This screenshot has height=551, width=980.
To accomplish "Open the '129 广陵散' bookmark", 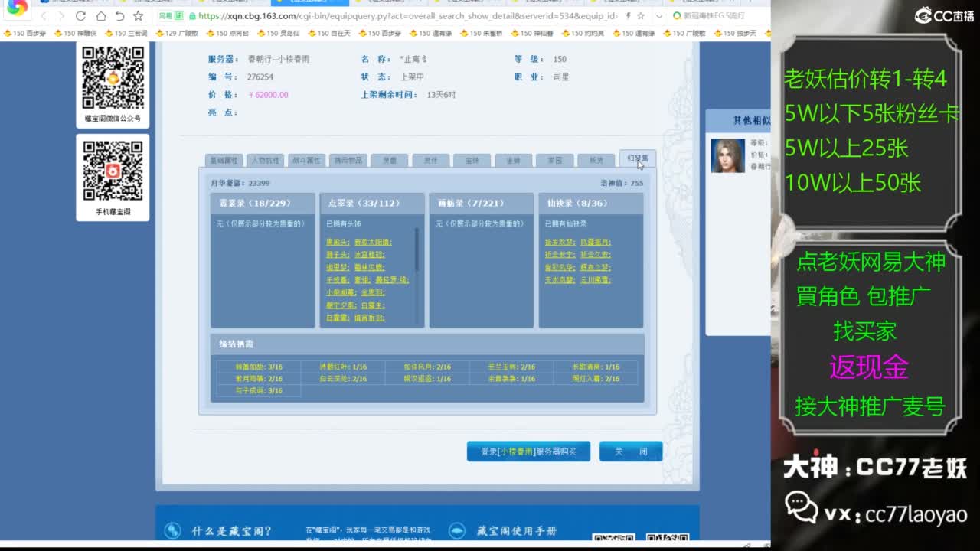I will (177, 34).
